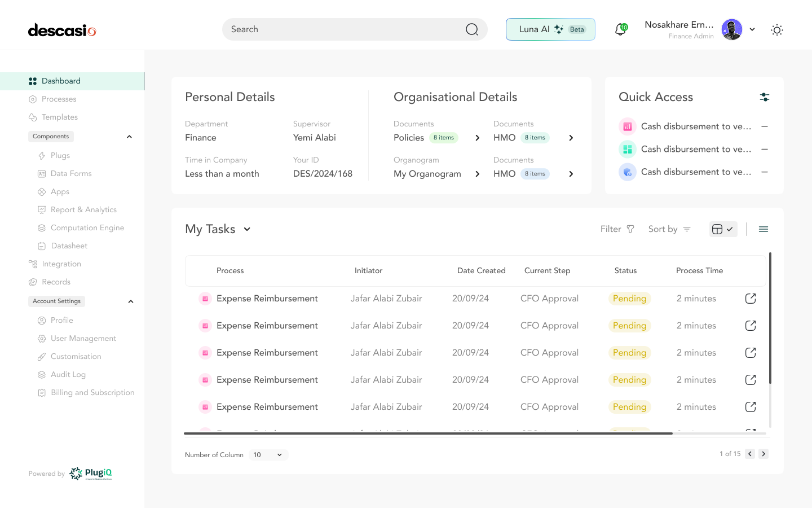
Task: Open first Expense Reimbursement via external link icon
Action: [750, 298]
